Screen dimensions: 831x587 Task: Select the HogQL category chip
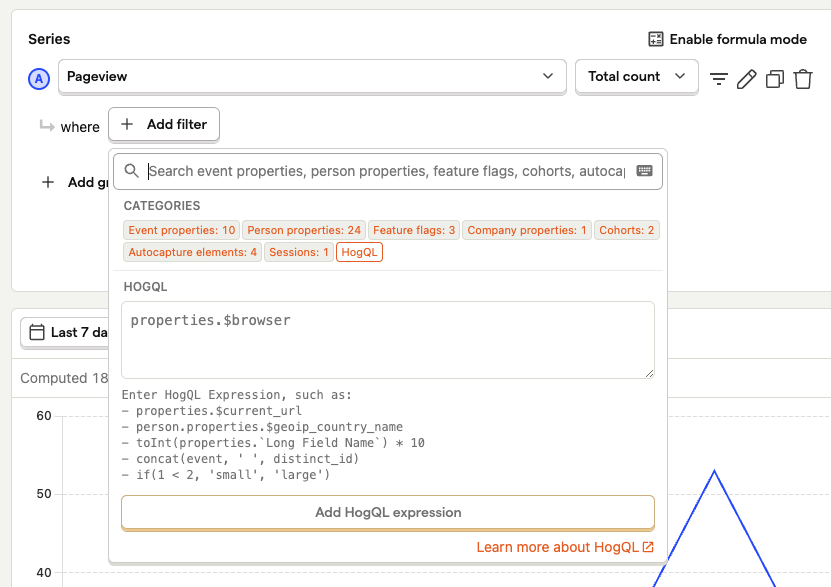pos(359,252)
